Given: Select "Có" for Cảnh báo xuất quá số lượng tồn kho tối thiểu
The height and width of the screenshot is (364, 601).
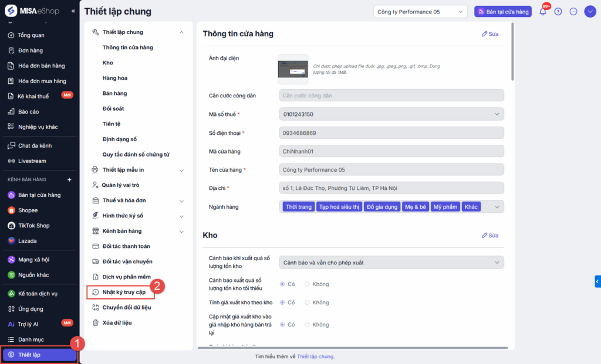Looking at the screenshot, I should coord(282,284).
